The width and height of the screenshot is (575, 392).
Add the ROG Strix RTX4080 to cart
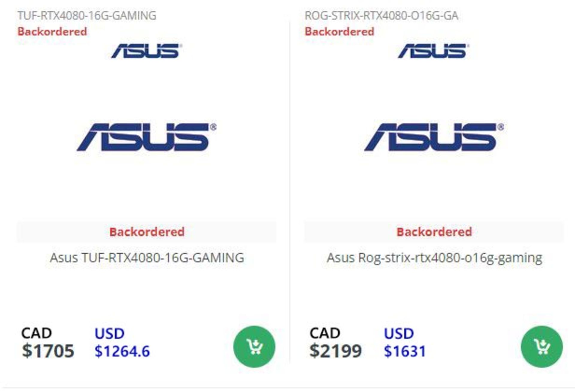541,346
